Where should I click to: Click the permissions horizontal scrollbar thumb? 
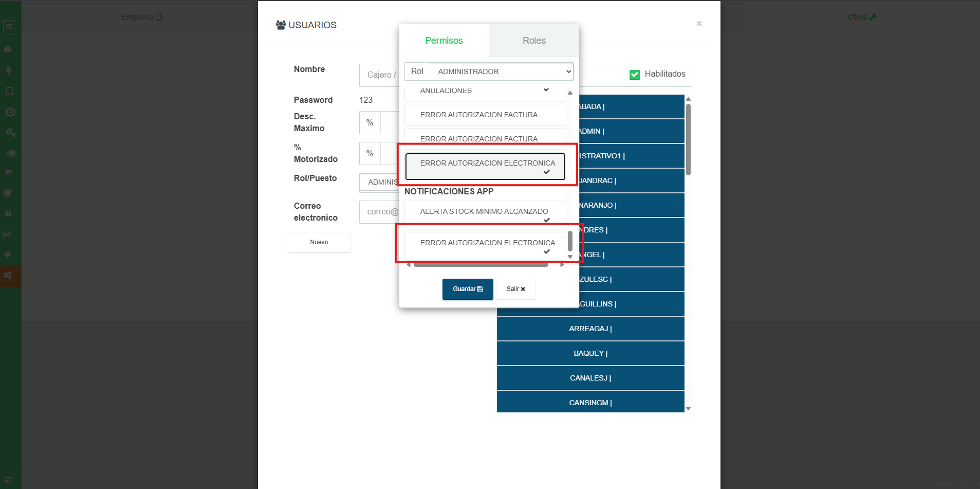point(480,265)
